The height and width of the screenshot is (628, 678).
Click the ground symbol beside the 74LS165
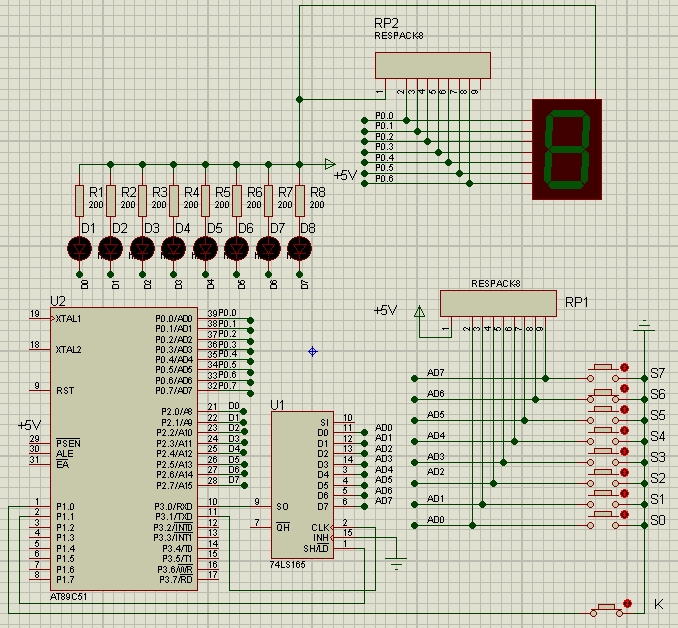click(x=396, y=562)
